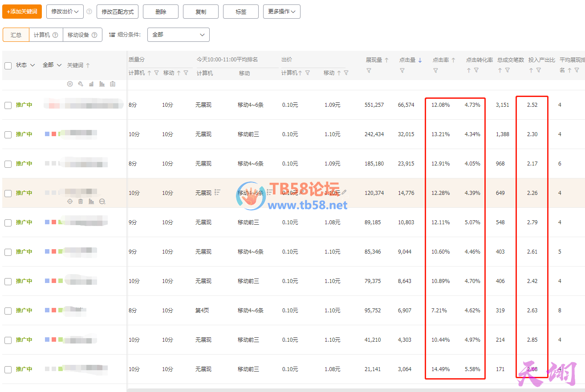Click the gear settings icon under keyword header
Viewport: 585px width, 392px height.
pyautogui.click(x=70, y=84)
